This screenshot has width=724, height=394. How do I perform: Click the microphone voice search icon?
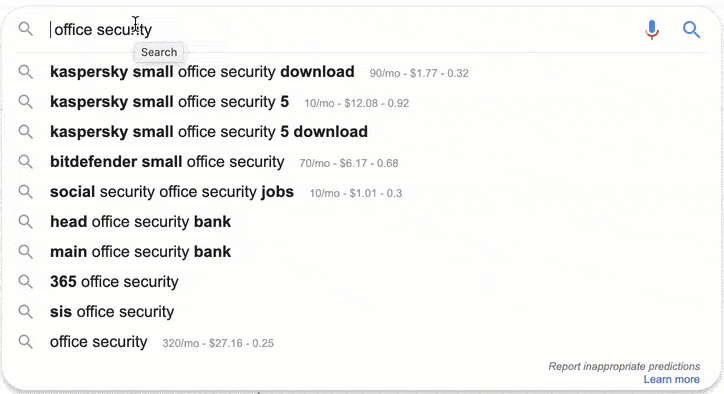[652, 30]
